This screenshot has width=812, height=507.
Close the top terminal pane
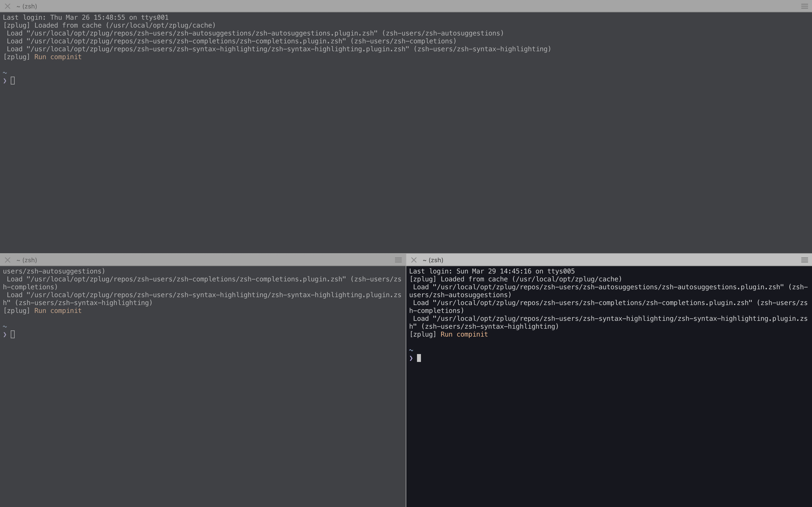pyautogui.click(x=8, y=6)
